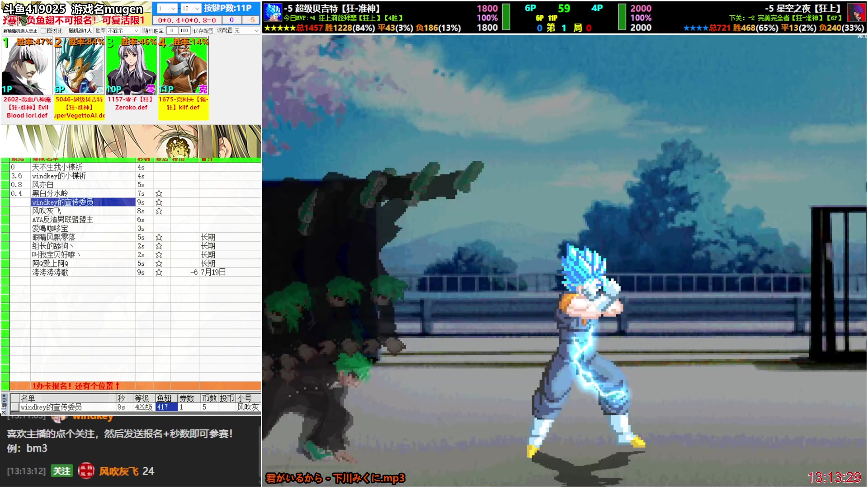Screen dimensions: 868x488
Task: Click the left green health bar
Action: [506, 17]
